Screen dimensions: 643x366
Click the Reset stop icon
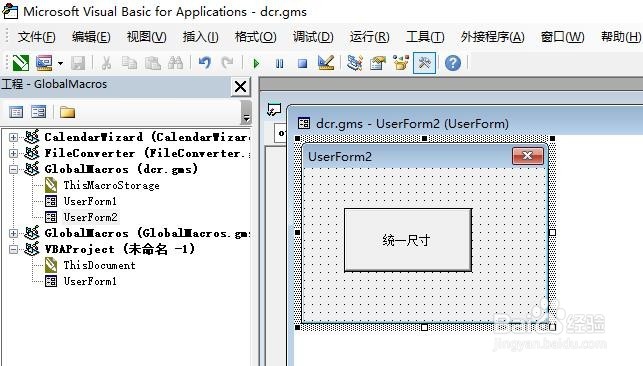303,64
